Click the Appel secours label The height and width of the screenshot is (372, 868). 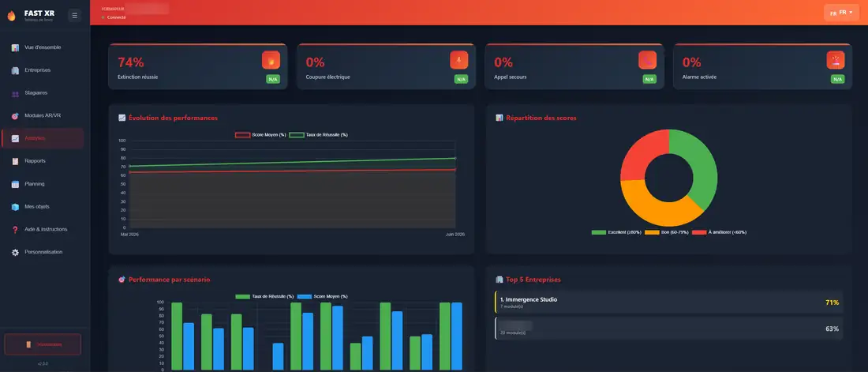pyautogui.click(x=510, y=77)
